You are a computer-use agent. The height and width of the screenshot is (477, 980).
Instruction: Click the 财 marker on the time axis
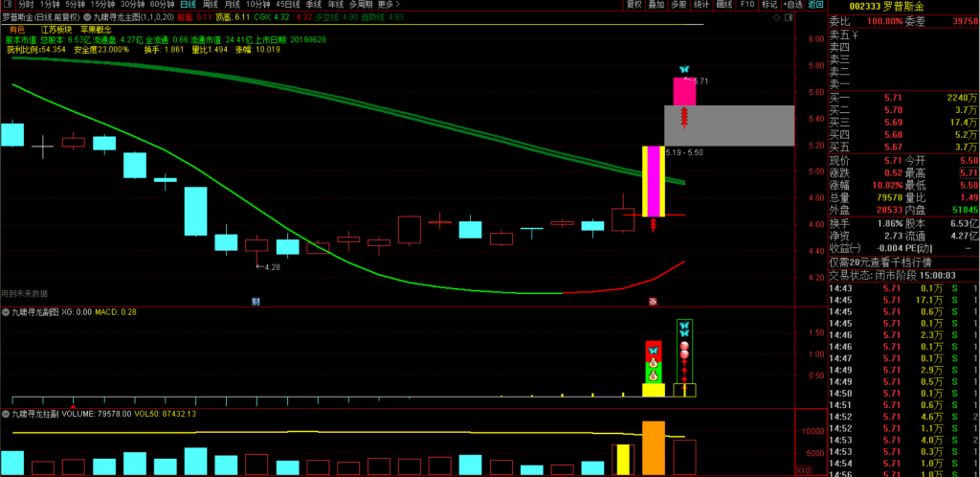point(256,302)
